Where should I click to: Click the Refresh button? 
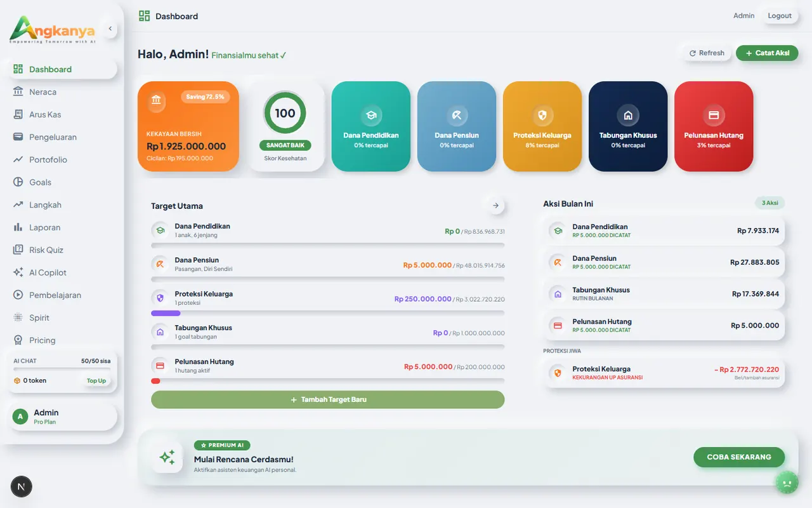coord(707,53)
